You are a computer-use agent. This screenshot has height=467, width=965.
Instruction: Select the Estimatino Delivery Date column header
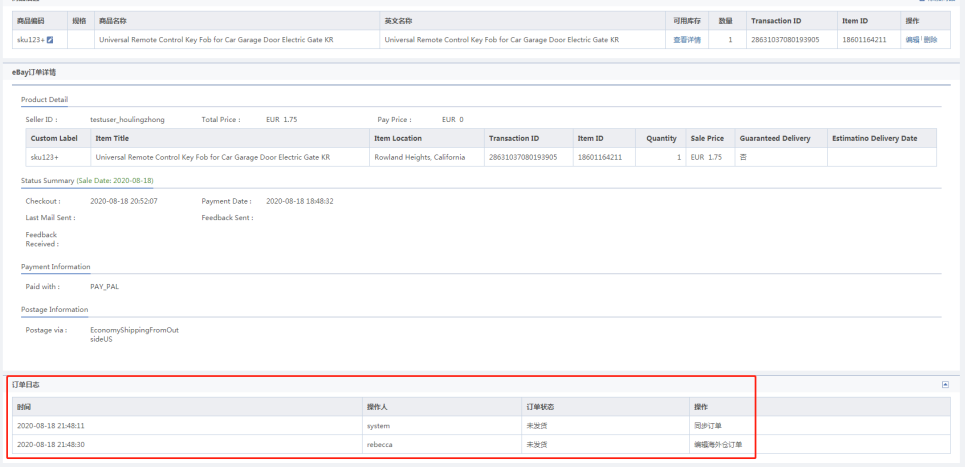tap(874, 138)
